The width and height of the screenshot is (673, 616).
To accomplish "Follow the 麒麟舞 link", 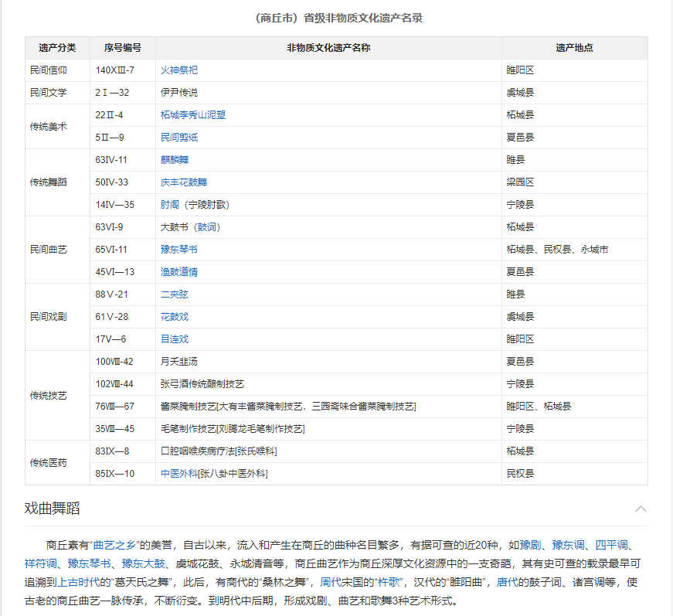I will pos(174,160).
